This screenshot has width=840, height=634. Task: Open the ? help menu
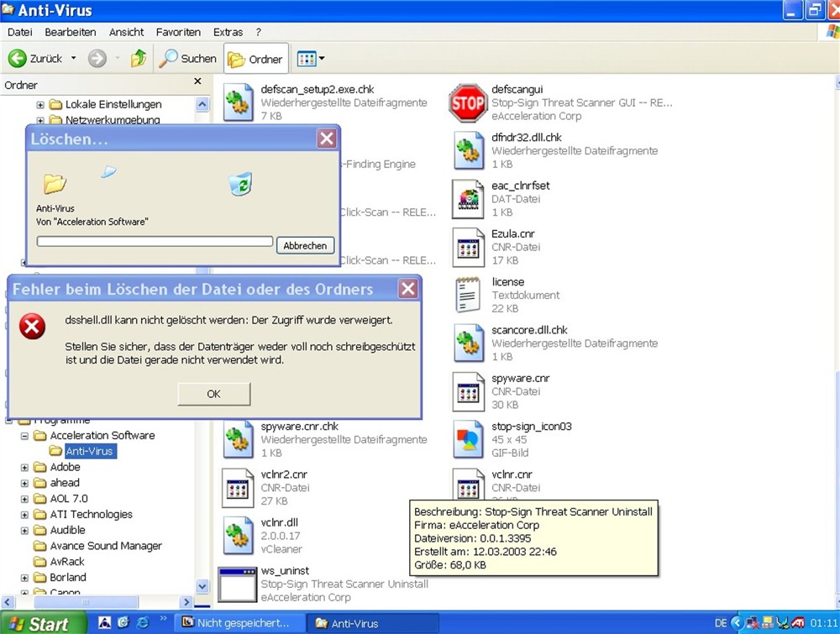[x=258, y=32]
